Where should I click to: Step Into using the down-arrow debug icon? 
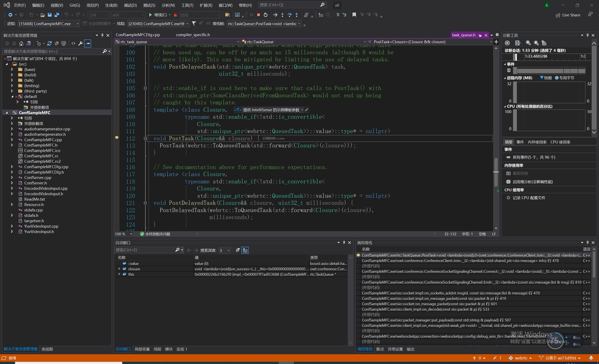point(282,15)
